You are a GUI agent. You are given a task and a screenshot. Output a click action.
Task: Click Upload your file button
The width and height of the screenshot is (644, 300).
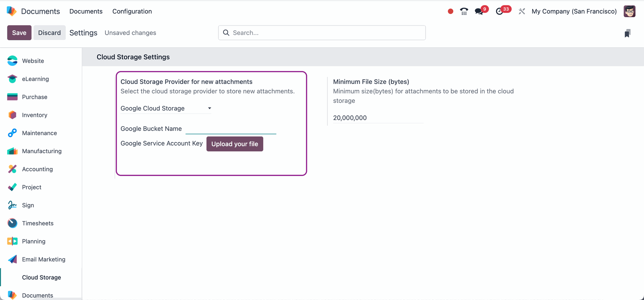(235, 144)
